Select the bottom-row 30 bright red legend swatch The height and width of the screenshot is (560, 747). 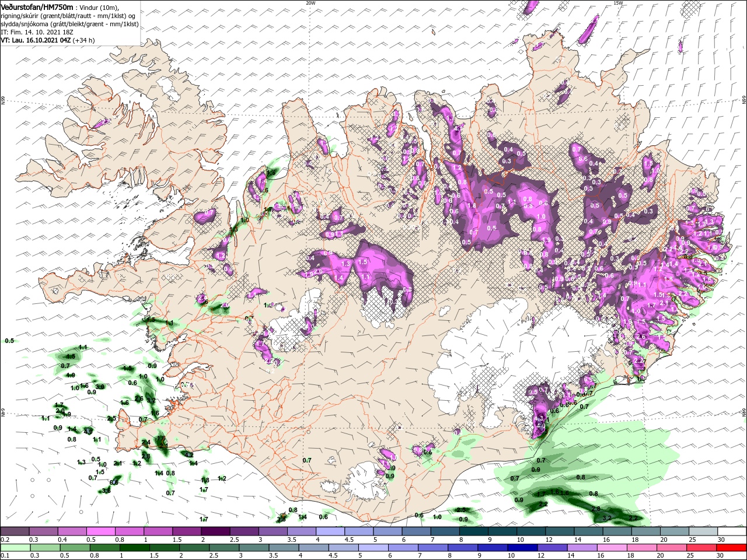[732, 547]
